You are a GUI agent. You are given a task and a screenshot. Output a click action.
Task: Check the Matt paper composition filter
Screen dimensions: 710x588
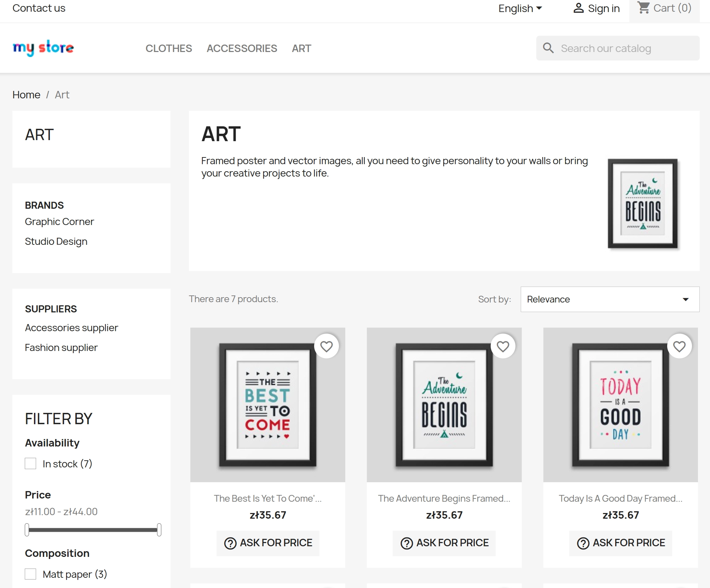coord(30,574)
